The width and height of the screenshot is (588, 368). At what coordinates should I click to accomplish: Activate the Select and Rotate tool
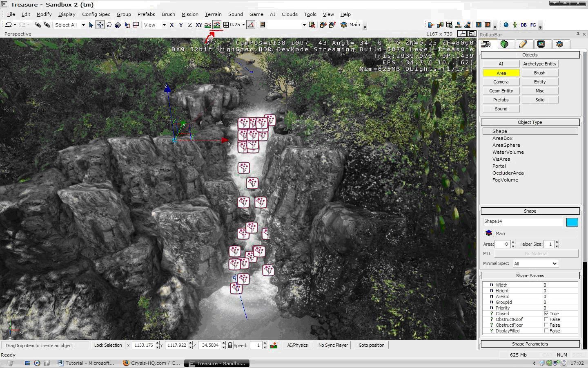109,25
